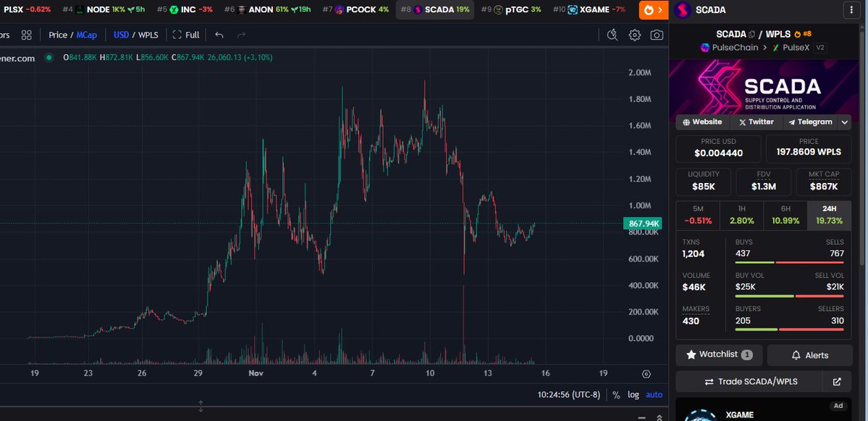The height and width of the screenshot is (421, 868).
Task: Take a chart snapshot with the camera icon
Action: (657, 34)
